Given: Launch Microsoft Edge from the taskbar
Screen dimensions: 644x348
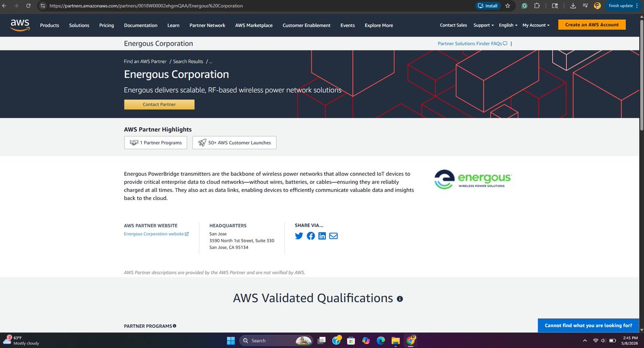Looking at the screenshot, I should pyautogui.click(x=381, y=340).
